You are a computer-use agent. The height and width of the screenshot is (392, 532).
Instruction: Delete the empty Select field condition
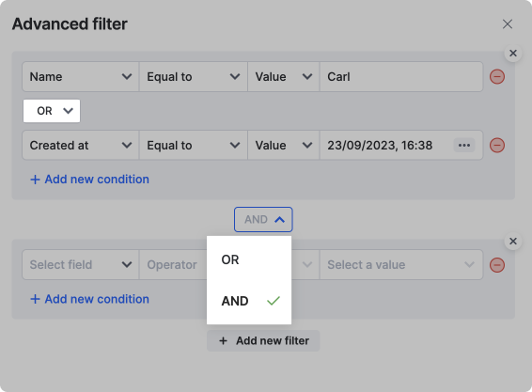pos(497,265)
